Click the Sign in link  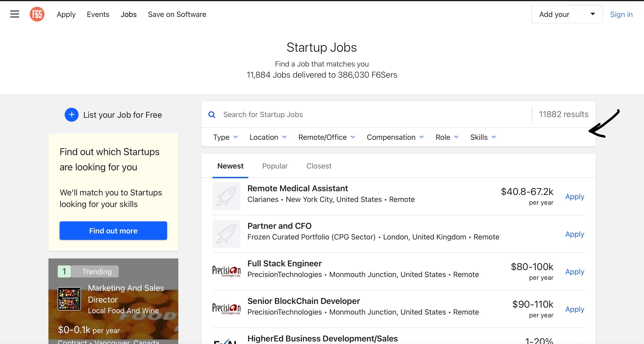pyautogui.click(x=621, y=14)
